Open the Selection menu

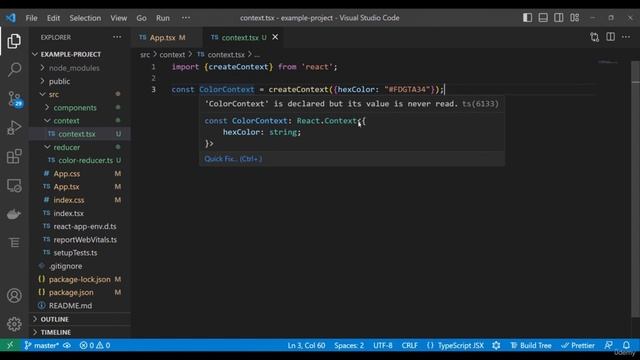[85, 18]
